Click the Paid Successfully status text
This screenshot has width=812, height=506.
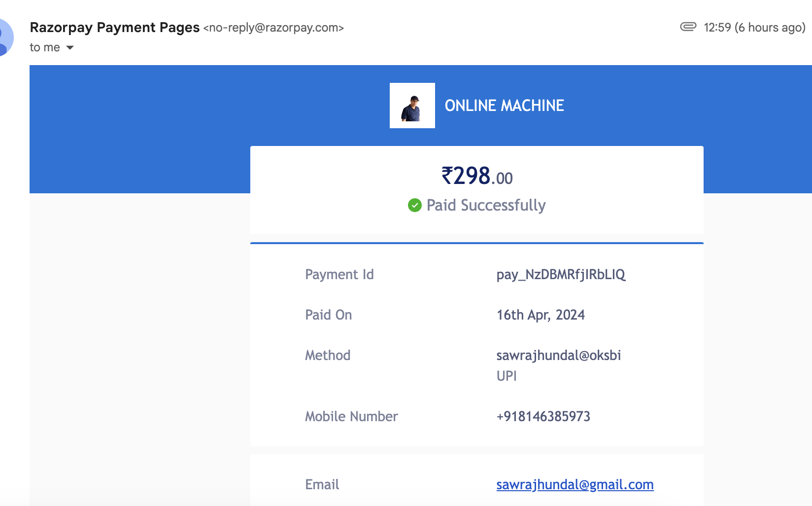(x=486, y=205)
